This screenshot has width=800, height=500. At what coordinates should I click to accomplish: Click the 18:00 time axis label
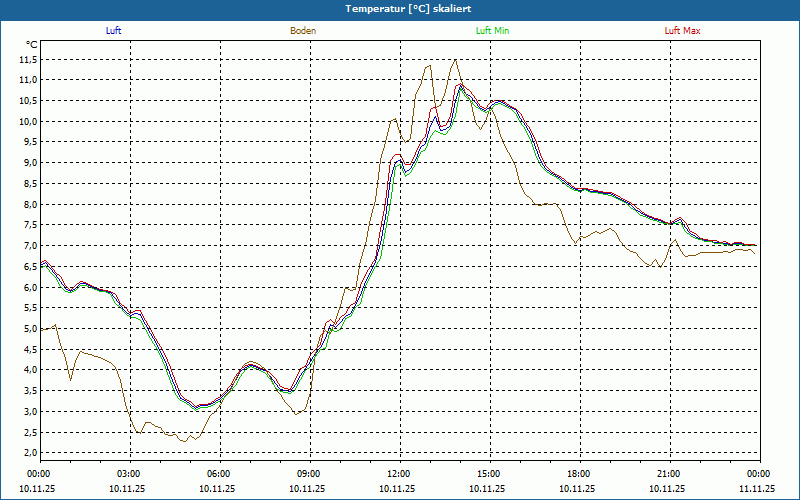[x=578, y=474]
